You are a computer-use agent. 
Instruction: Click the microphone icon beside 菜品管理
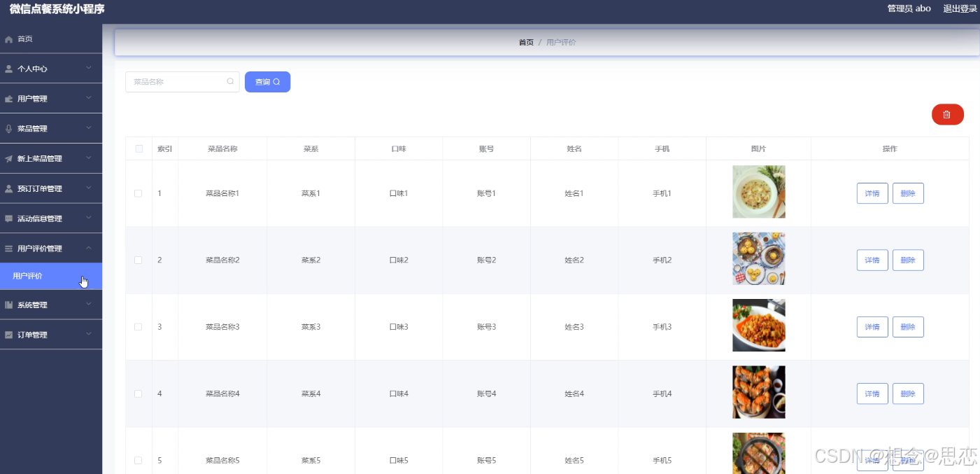pyautogui.click(x=9, y=129)
